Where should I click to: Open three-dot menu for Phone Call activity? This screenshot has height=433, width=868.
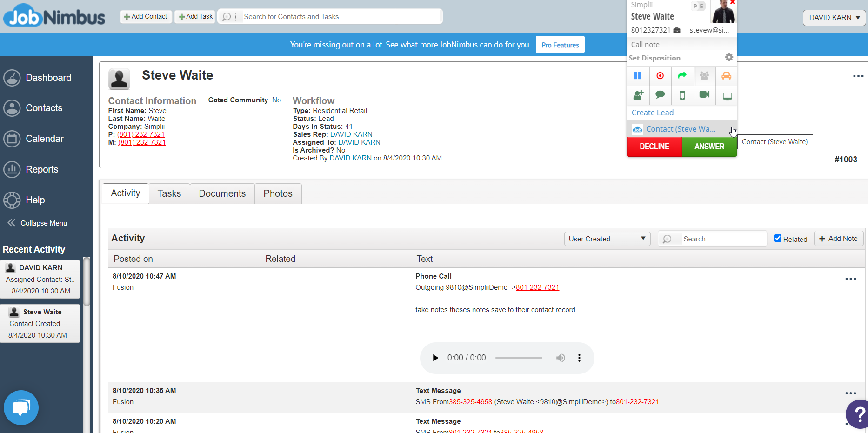coord(851,279)
